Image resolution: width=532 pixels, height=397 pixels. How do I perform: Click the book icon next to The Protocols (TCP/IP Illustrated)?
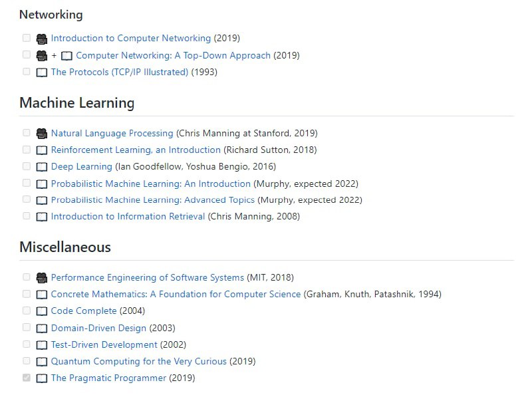click(x=41, y=72)
